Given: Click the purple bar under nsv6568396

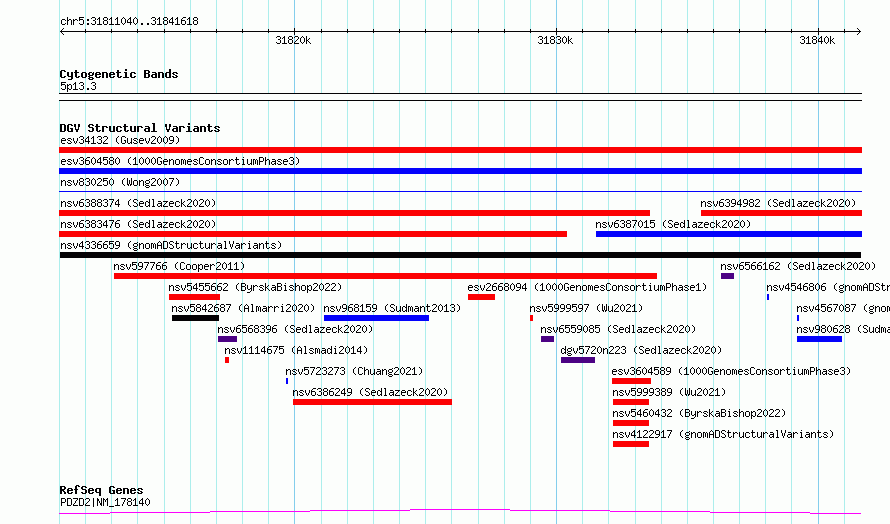Looking at the screenshot, I should click(228, 339).
